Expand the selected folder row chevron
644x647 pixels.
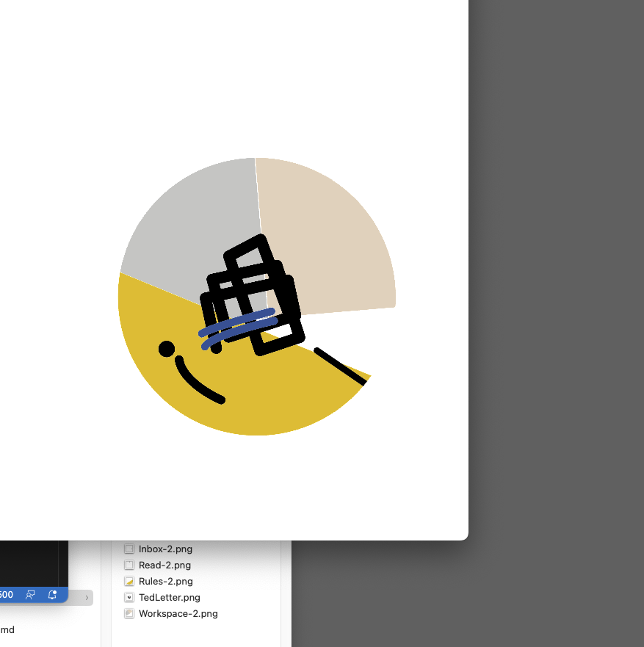(x=87, y=598)
